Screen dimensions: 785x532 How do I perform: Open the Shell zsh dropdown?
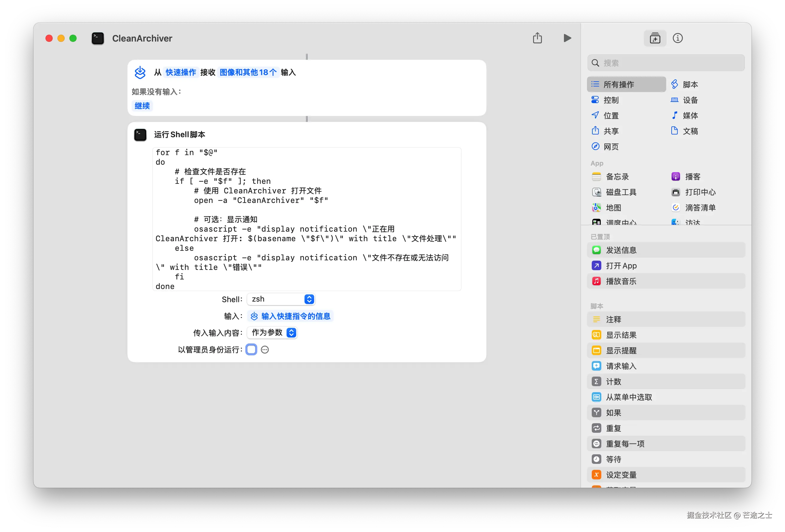click(x=281, y=299)
